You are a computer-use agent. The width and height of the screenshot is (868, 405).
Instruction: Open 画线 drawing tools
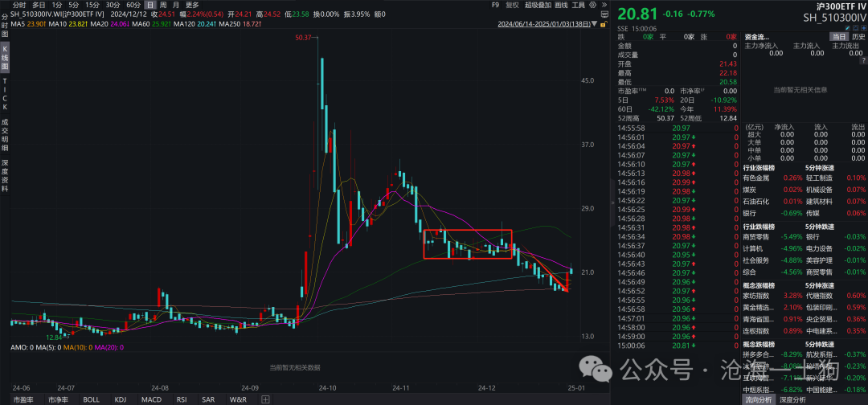click(561, 5)
